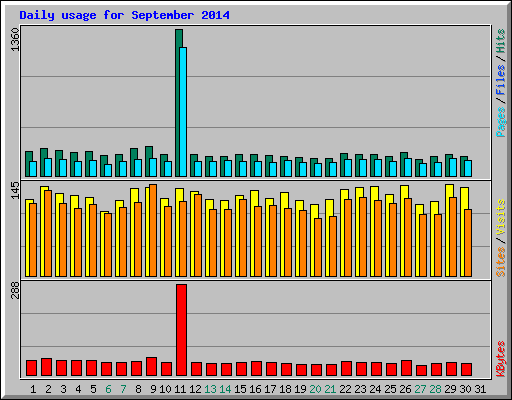Select the tall cyan files bar for day 11
Screen dimensions: 512x400
[183, 112]
